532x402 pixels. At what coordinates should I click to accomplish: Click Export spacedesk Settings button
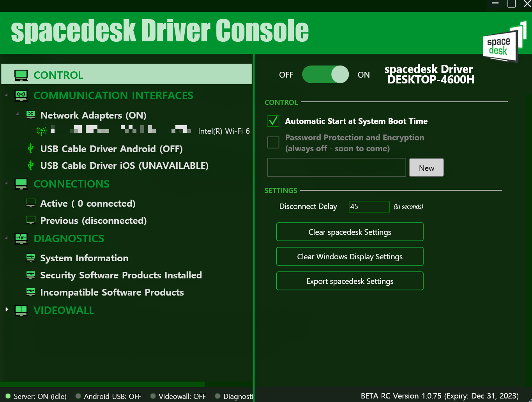(x=350, y=281)
